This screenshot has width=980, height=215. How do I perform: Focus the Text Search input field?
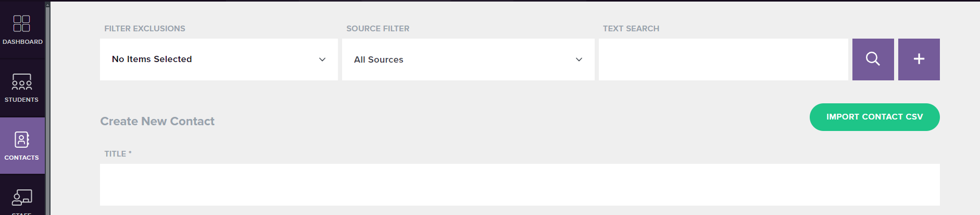(x=723, y=59)
